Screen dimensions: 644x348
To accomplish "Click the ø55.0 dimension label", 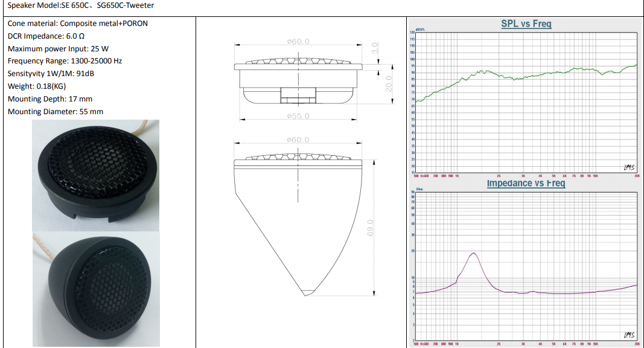I will [298, 115].
